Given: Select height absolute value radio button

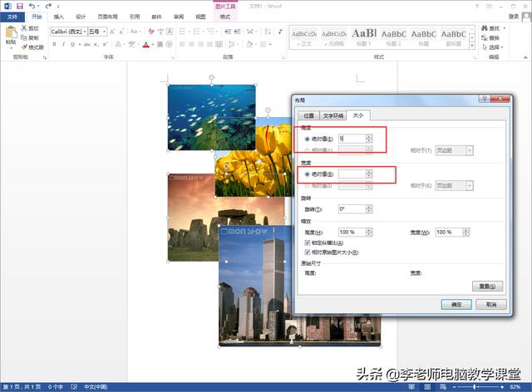Looking at the screenshot, I should coord(308,139).
